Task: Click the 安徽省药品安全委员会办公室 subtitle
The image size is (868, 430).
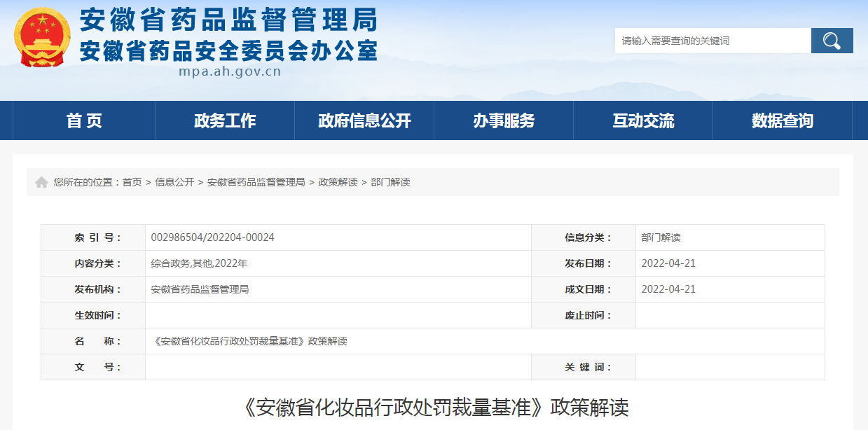Action: (x=228, y=50)
